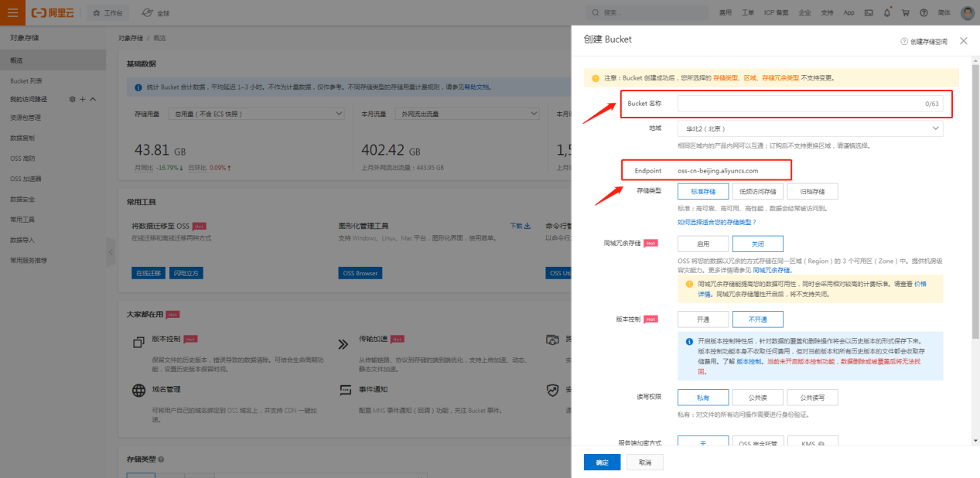The width and height of the screenshot is (980, 478).
Task: Switch language via 简体 in the header
Action: [944, 13]
